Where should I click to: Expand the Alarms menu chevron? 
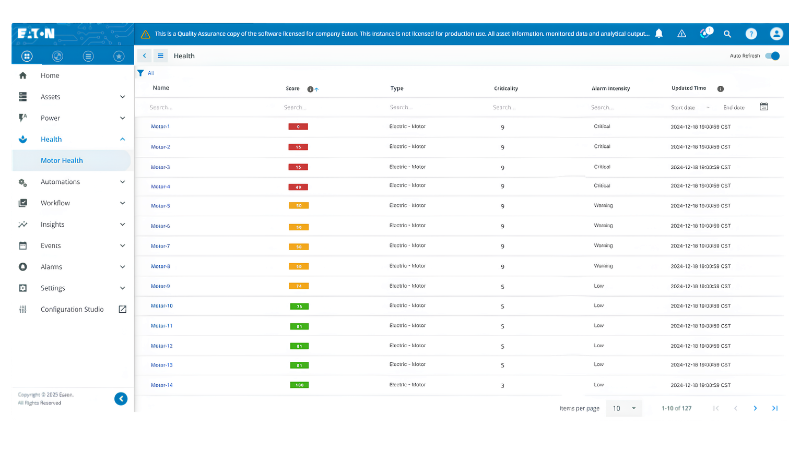[122, 267]
